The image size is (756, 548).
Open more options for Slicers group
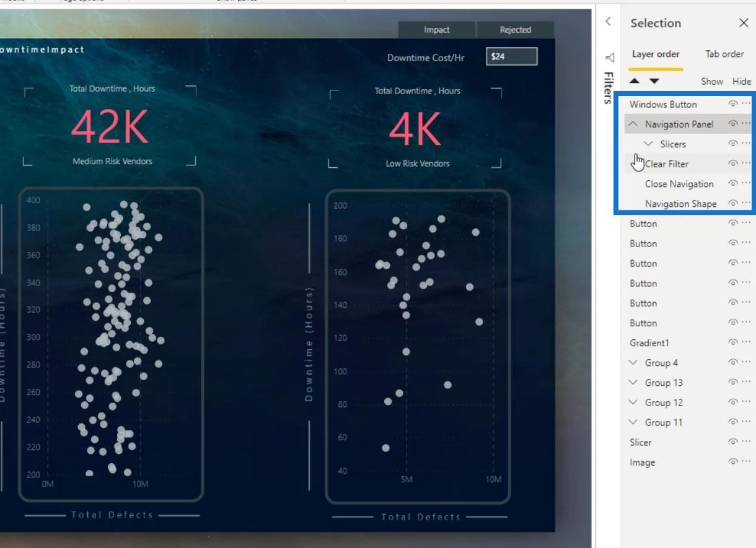coord(746,144)
